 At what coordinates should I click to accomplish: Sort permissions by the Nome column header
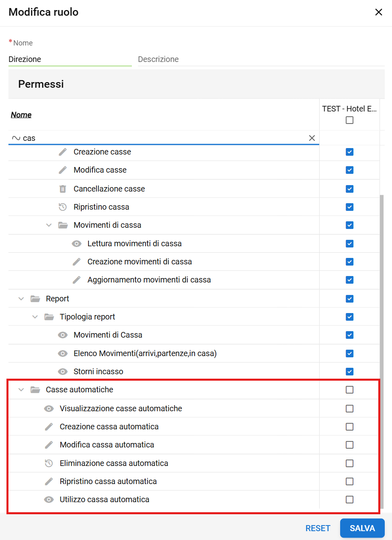pyautogui.click(x=21, y=115)
